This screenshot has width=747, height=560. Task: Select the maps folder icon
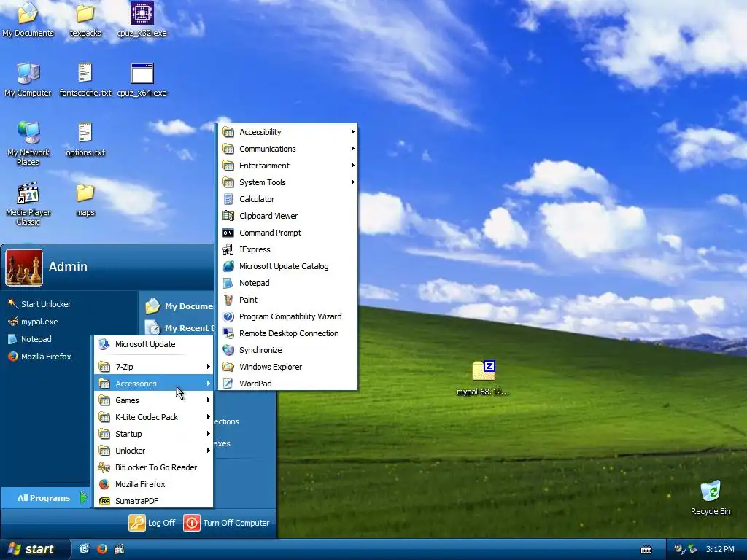pos(85,200)
